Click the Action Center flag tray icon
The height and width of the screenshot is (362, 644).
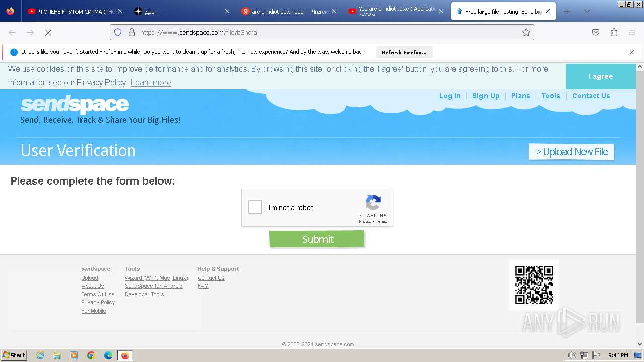point(596,355)
